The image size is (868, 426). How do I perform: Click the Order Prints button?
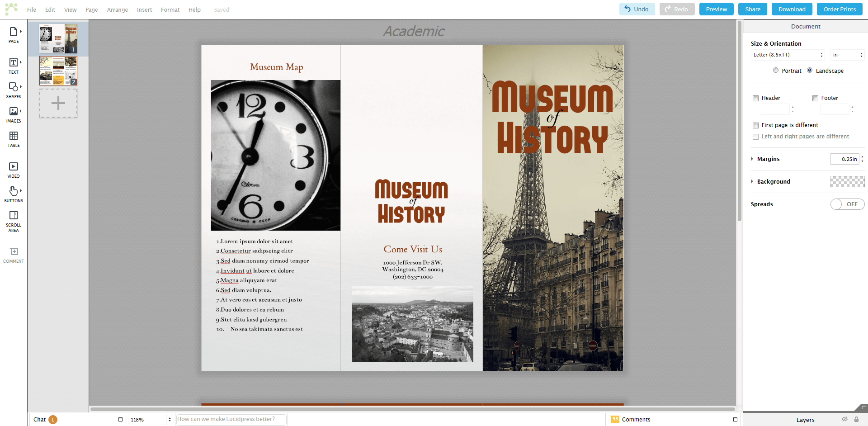coord(839,9)
